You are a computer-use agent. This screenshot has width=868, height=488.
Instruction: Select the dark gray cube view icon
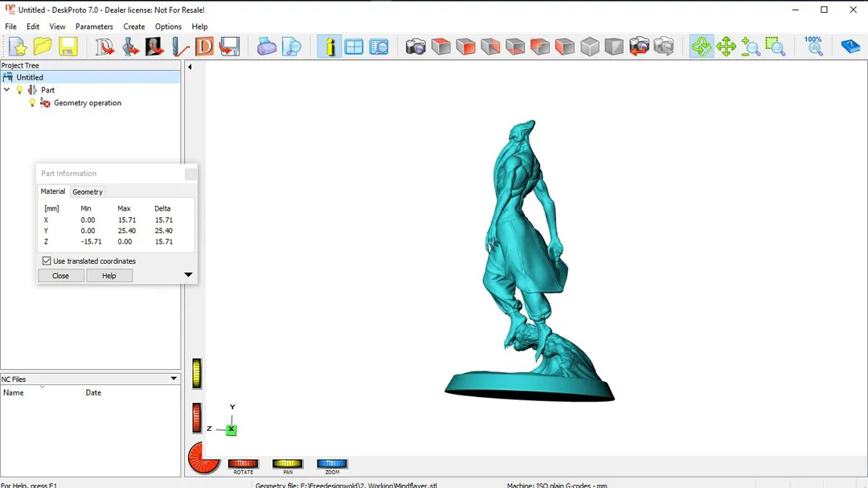pyautogui.click(x=614, y=47)
